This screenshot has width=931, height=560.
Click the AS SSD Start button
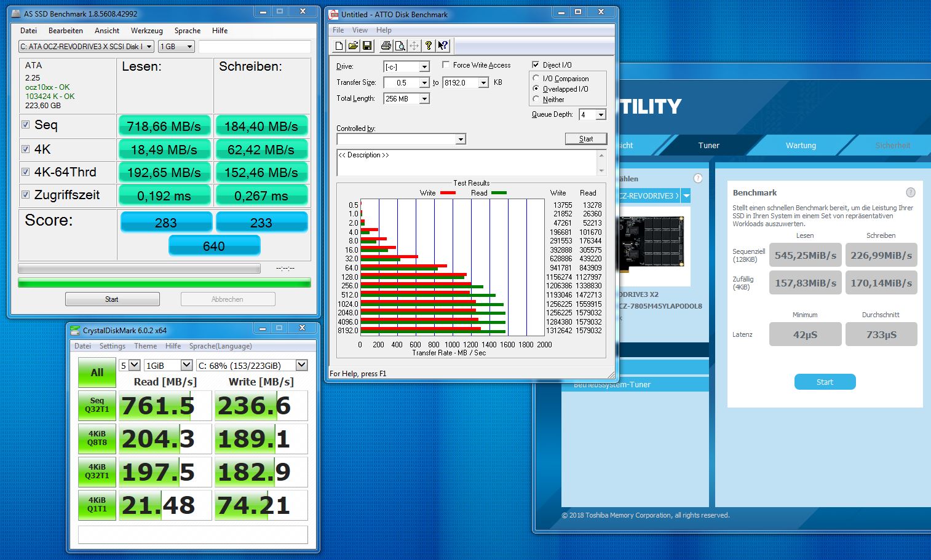[112, 299]
